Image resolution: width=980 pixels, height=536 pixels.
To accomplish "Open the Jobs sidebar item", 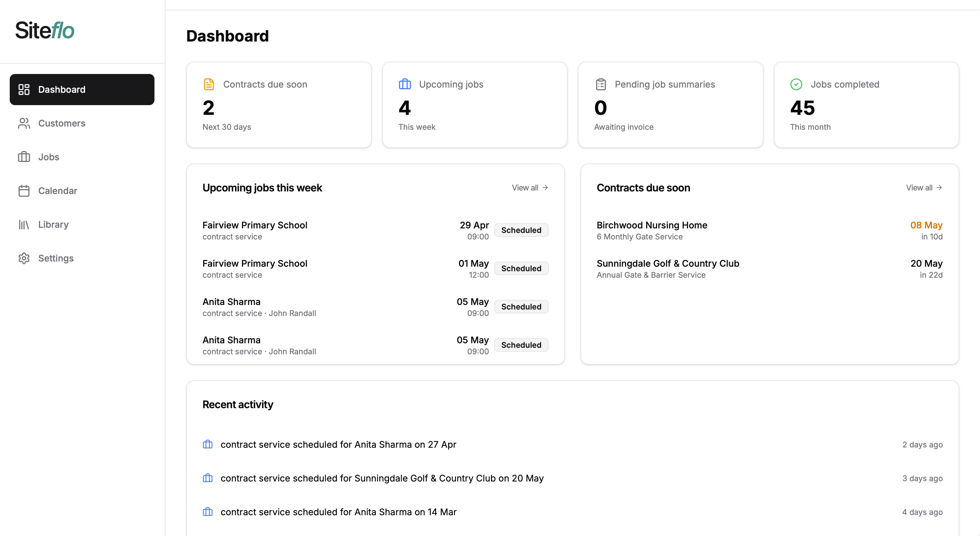I will (82, 157).
